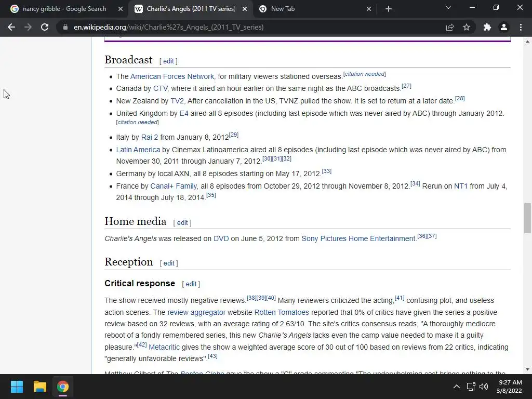Edit the Reception section

[x=169, y=263]
